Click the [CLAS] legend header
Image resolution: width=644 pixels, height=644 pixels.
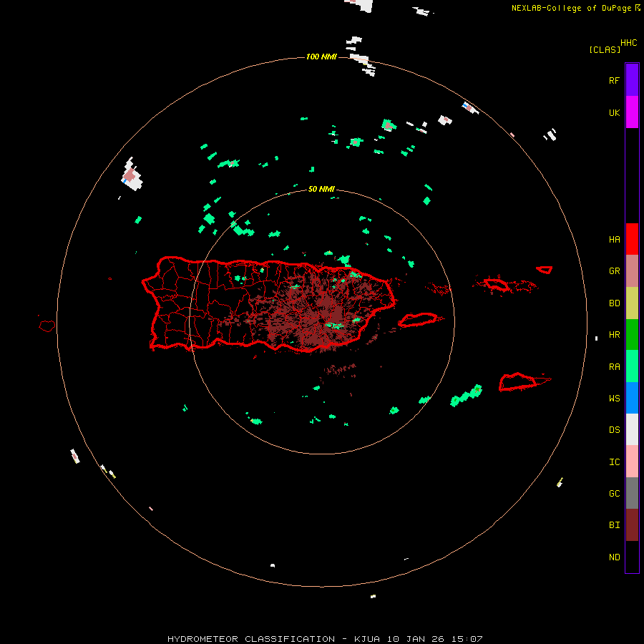coord(605,49)
